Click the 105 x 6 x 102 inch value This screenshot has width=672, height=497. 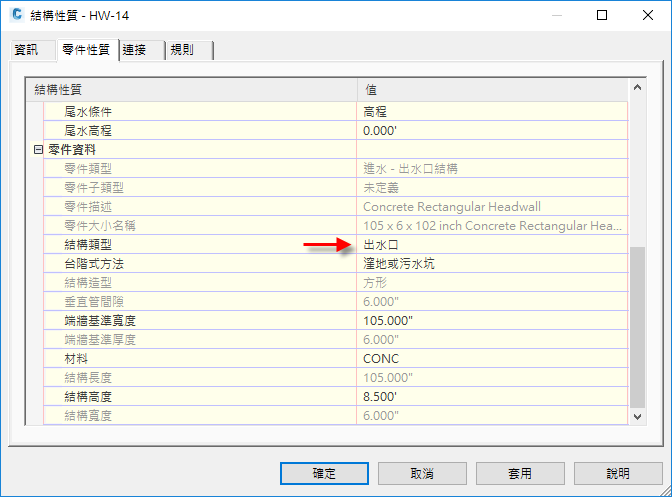tap(492, 225)
